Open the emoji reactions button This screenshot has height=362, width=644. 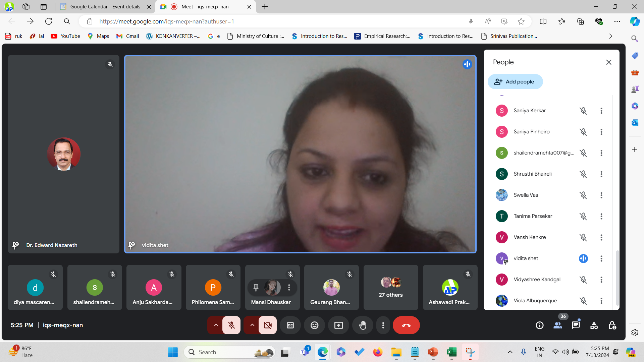click(314, 325)
